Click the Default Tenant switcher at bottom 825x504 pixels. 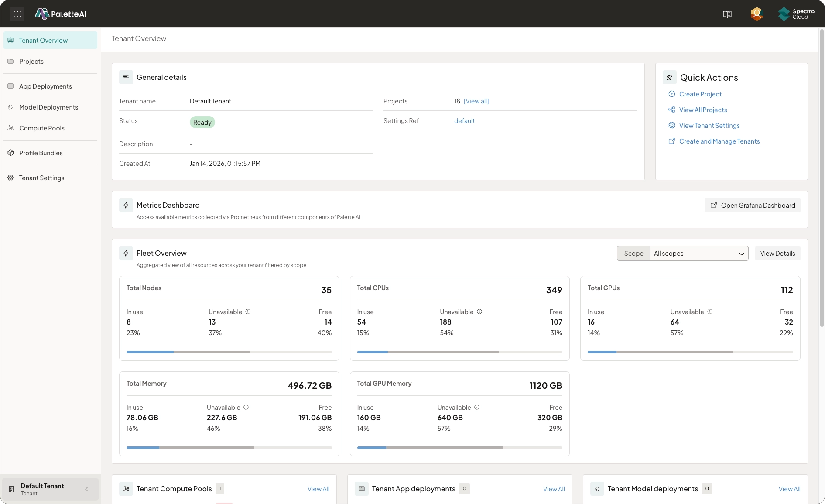click(x=50, y=489)
